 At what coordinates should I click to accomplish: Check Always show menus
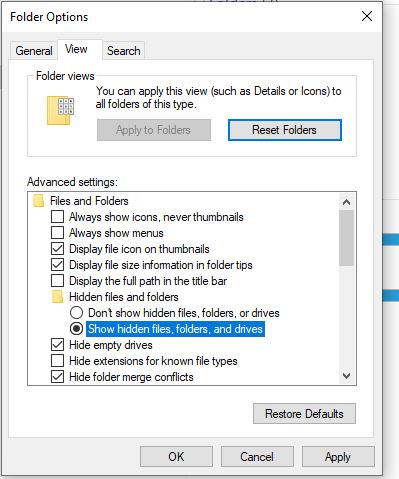tap(57, 233)
